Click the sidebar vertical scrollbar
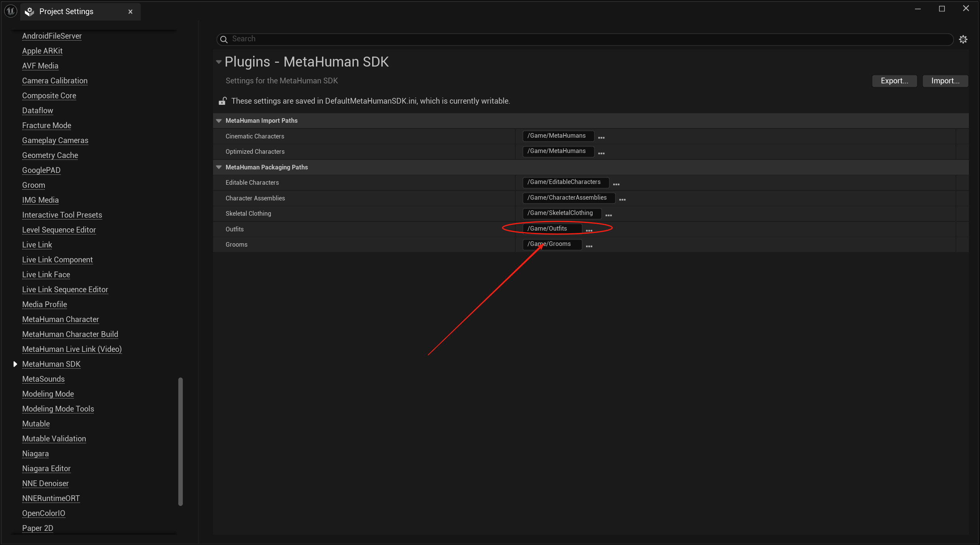 tap(181, 441)
